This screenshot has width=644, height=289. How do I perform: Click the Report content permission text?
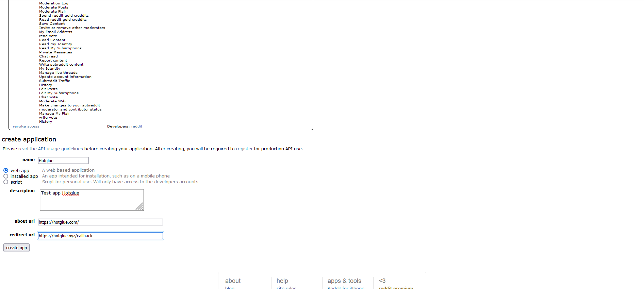click(x=53, y=61)
